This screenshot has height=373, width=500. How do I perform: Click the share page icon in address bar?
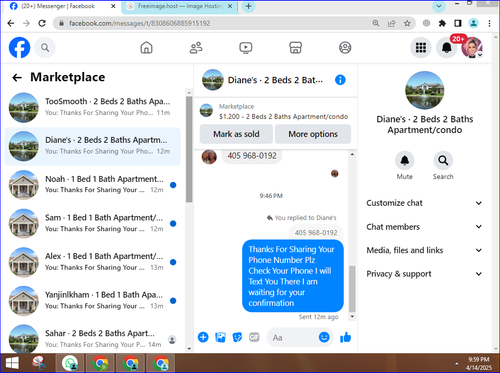click(391, 23)
